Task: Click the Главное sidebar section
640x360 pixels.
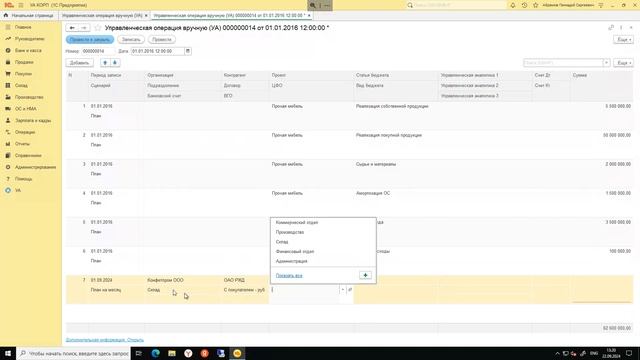Action: 23,27
